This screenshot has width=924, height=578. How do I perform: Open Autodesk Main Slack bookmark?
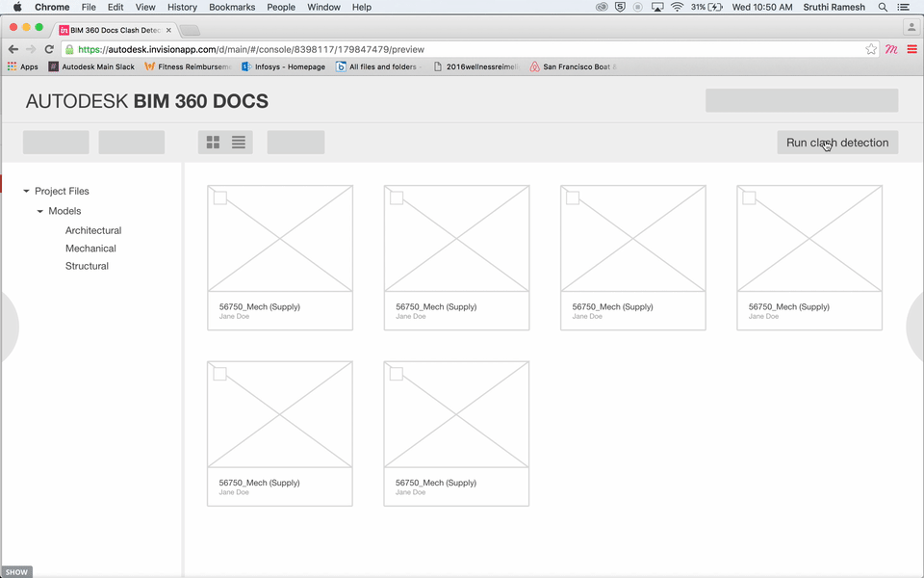click(92, 66)
